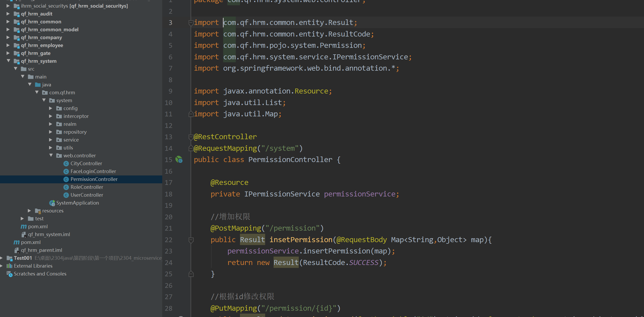The width and height of the screenshot is (644, 317).
Task: Fold insetPermission method at line 22
Action: pos(191,240)
